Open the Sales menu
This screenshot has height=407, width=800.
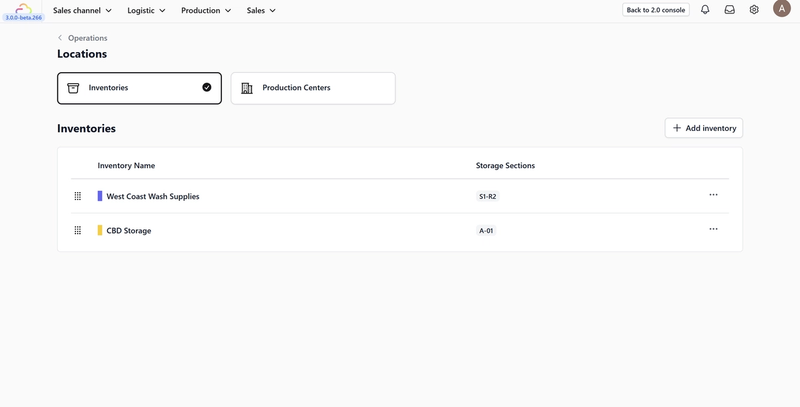261,10
